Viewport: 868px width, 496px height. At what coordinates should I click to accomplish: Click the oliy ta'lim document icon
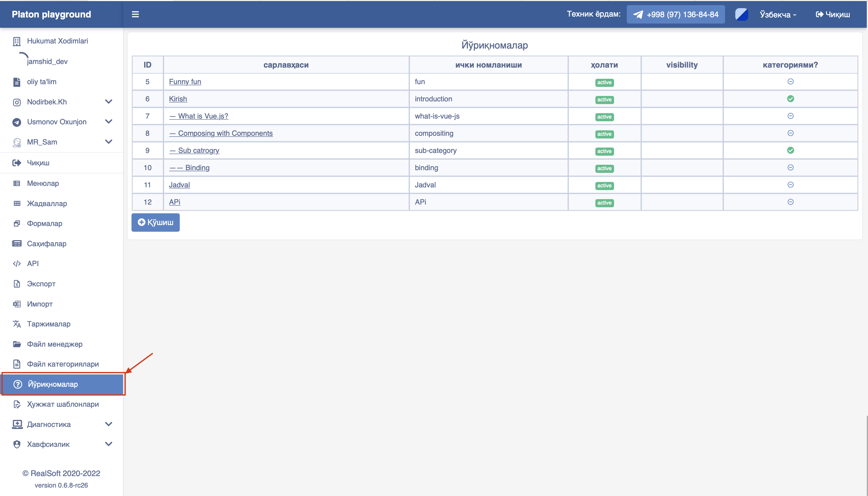[x=17, y=82]
